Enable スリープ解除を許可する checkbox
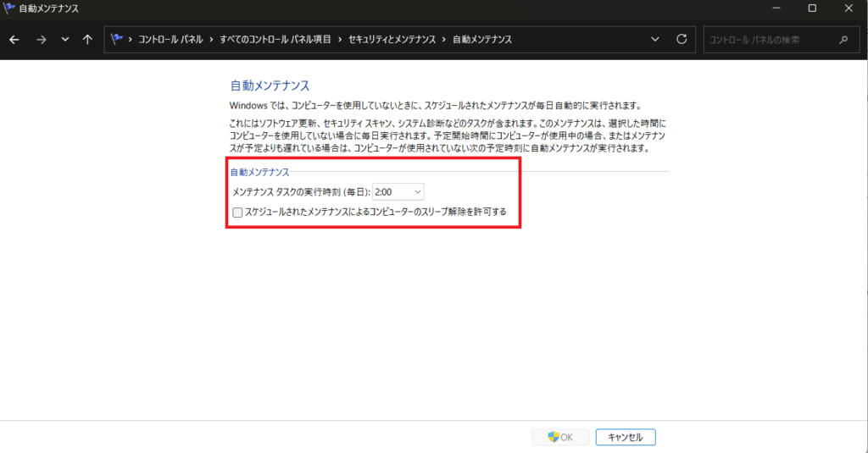Image resolution: width=868 pixels, height=453 pixels. click(x=237, y=213)
